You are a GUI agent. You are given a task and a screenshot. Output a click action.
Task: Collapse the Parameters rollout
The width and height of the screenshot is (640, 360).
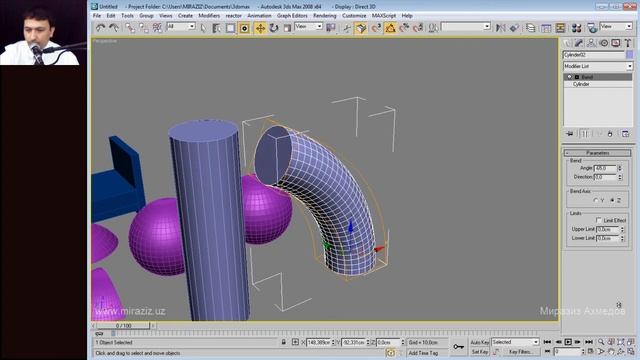598,153
